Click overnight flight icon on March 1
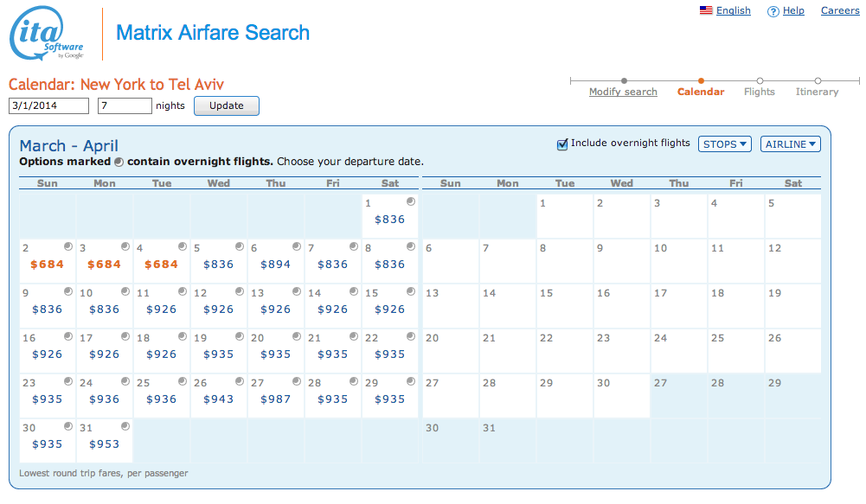The width and height of the screenshot is (866, 504). [411, 201]
